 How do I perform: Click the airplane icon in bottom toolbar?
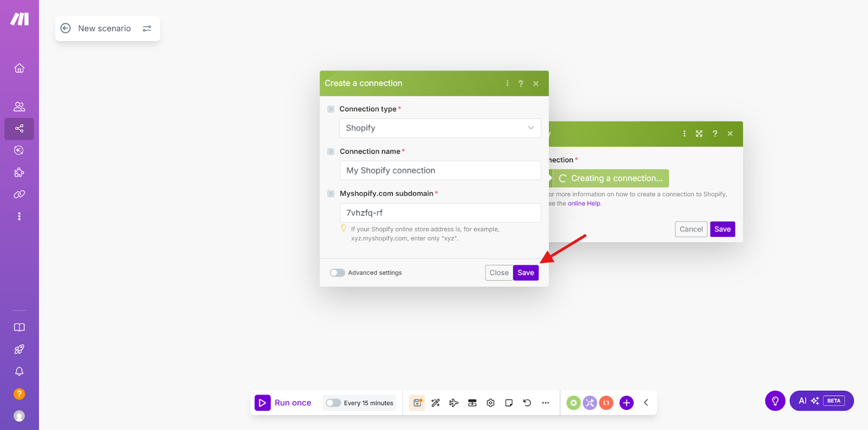tap(454, 403)
